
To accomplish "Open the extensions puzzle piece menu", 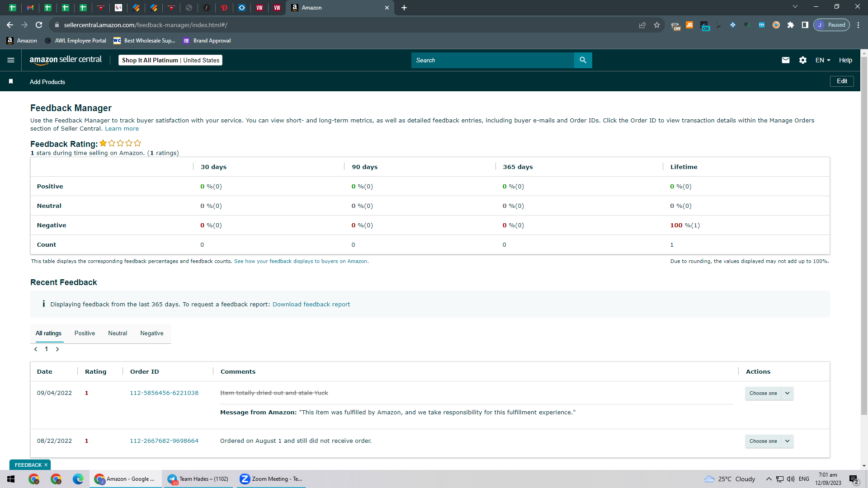I will point(791,25).
